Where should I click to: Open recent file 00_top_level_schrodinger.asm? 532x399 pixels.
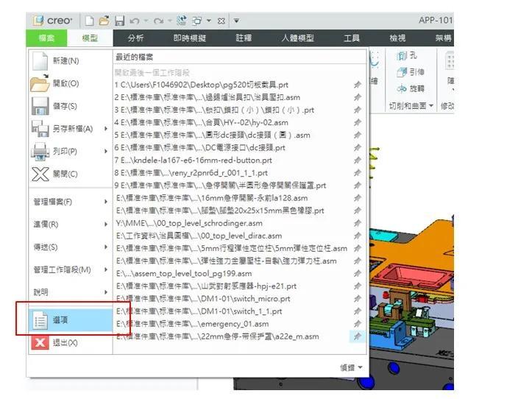click(189, 224)
